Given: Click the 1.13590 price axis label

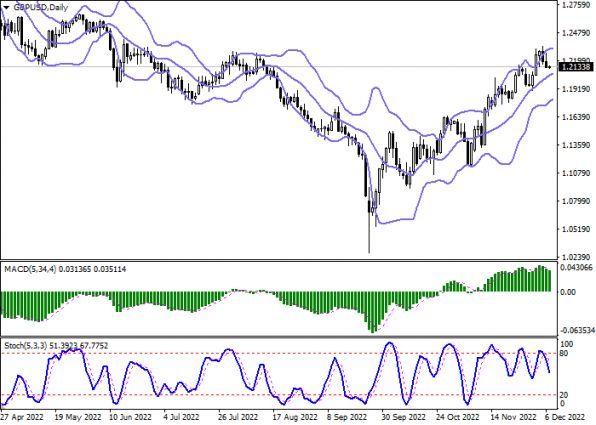Looking at the screenshot, I should pos(577,145).
